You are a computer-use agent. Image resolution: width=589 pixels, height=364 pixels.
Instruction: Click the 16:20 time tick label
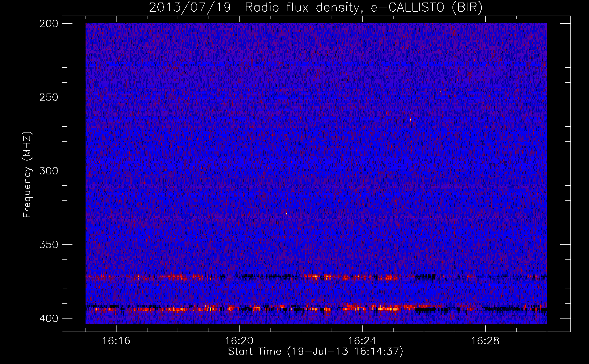239,341
